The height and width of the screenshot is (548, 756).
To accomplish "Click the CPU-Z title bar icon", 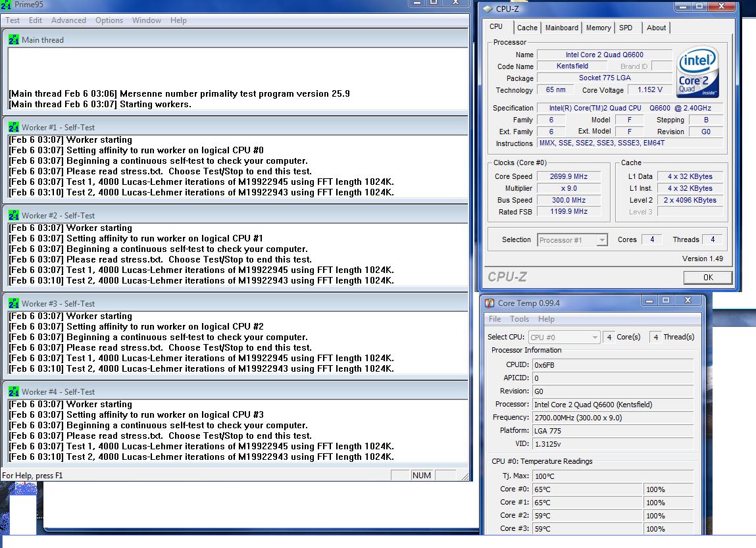I will pyautogui.click(x=488, y=9).
